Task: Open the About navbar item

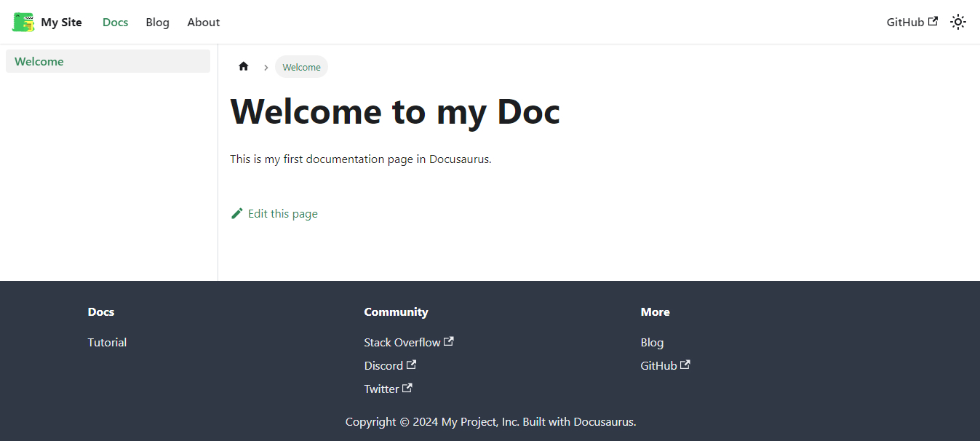Action: (x=203, y=22)
